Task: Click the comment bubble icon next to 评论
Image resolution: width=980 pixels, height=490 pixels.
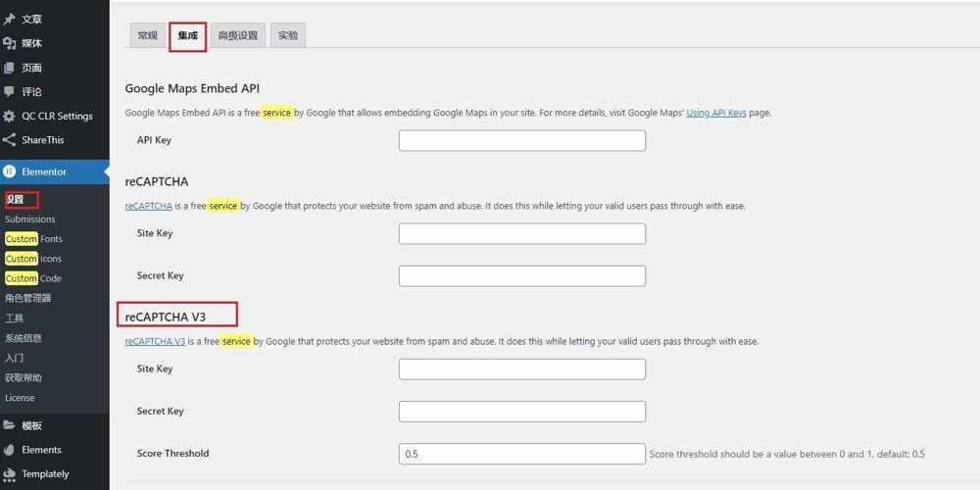Action: tap(9, 92)
